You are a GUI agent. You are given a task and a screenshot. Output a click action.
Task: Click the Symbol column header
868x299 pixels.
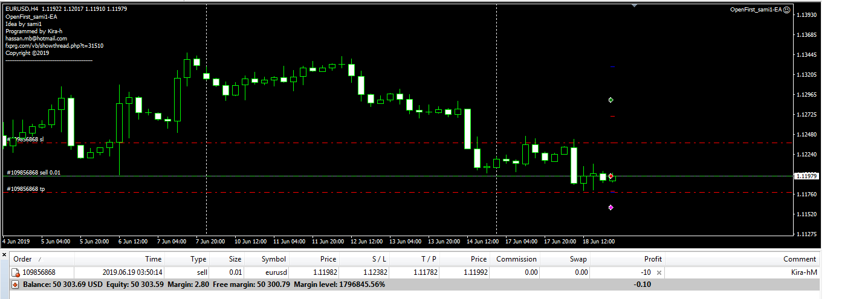273,259
